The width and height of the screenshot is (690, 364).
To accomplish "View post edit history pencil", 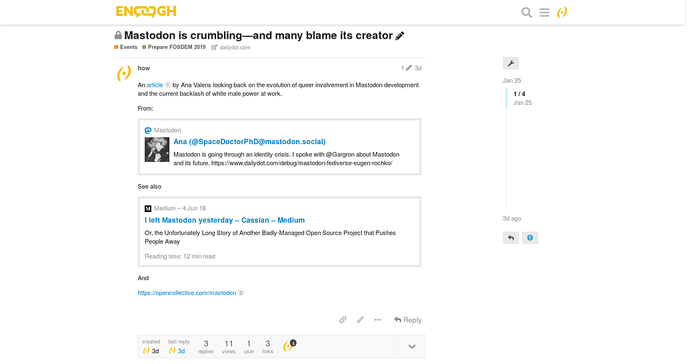I will click(406, 68).
